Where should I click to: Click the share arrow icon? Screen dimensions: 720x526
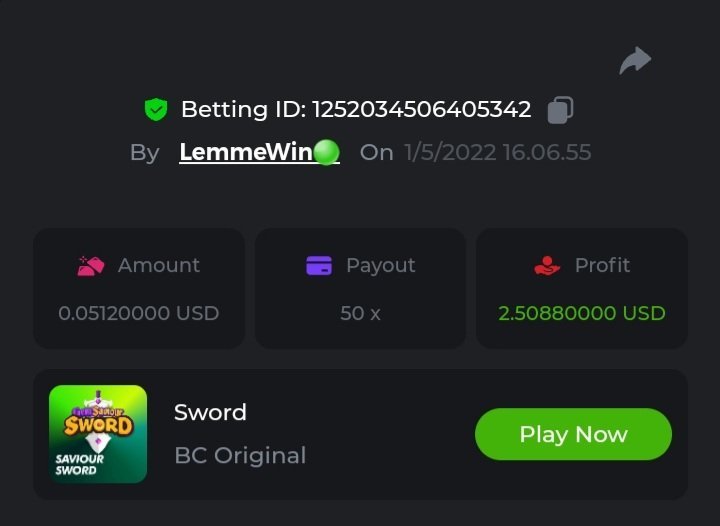point(635,60)
